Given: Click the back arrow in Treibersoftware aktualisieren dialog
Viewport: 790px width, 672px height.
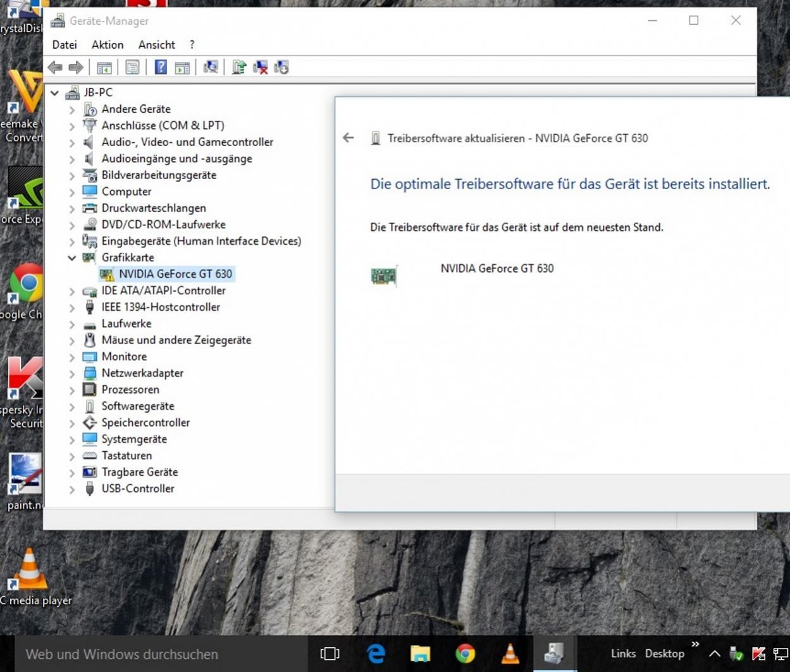Looking at the screenshot, I should click(x=348, y=137).
